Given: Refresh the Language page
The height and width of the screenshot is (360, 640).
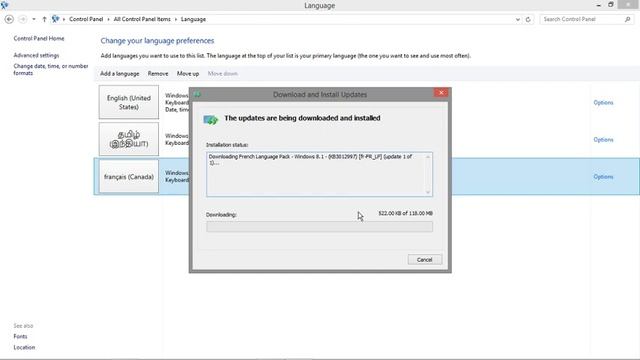Looking at the screenshot, I should [x=528, y=19].
